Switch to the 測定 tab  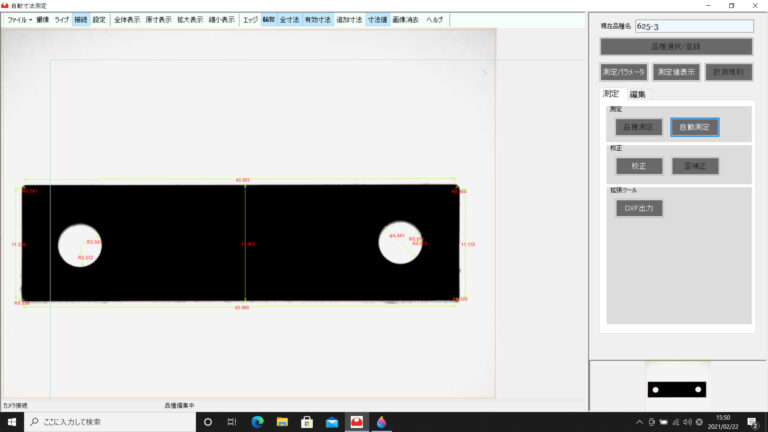click(x=610, y=94)
